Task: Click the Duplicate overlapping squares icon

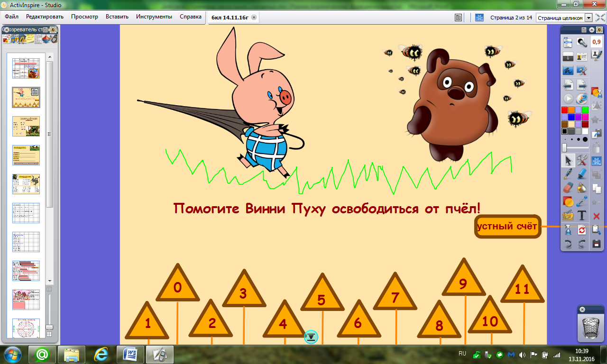Action: click(597, 188)
